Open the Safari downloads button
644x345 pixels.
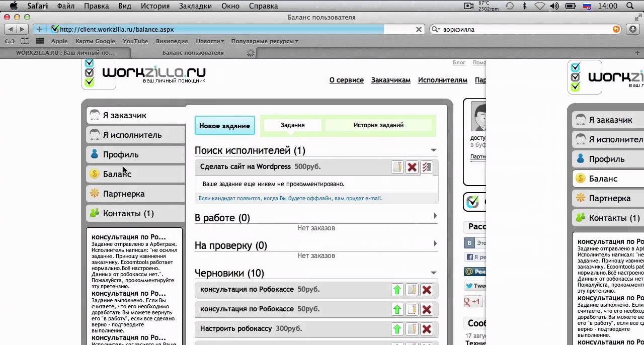click(633, 29)
